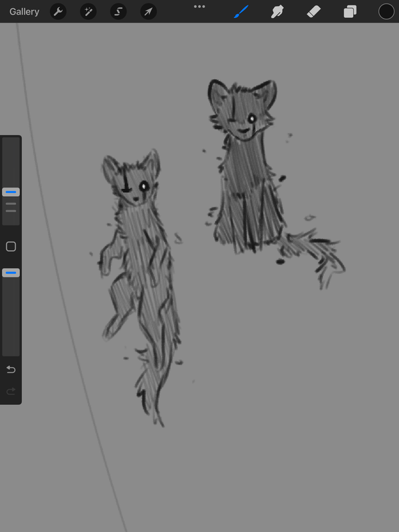This screenshot has width=399, height=532.
Task: Select the Eraser tool
Action: (313, 12)
